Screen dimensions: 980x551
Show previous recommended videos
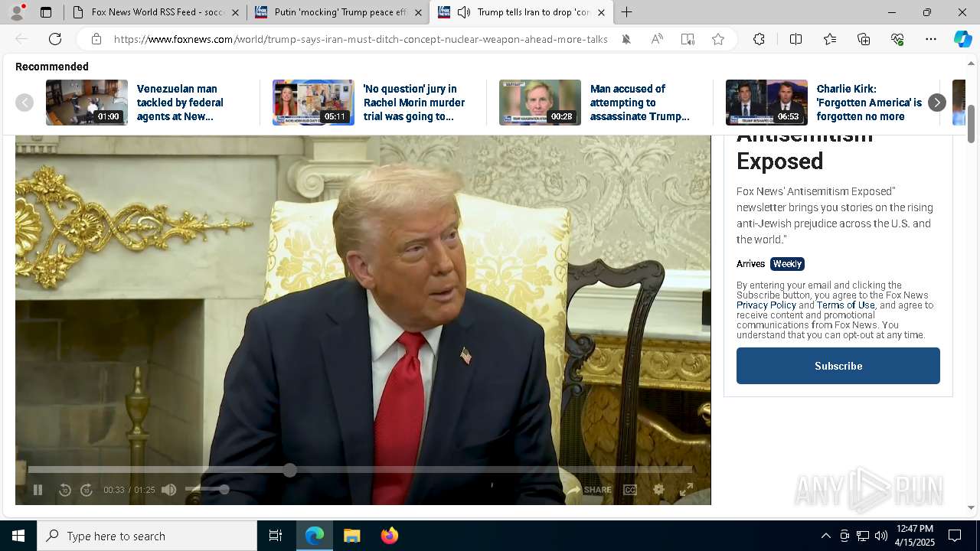[x=24, y=103]
